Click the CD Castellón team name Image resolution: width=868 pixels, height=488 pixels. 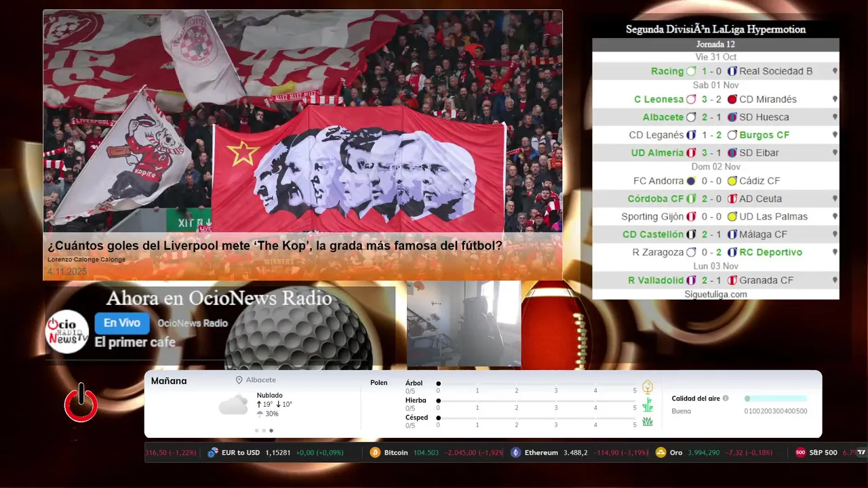[x=653, y=235]
